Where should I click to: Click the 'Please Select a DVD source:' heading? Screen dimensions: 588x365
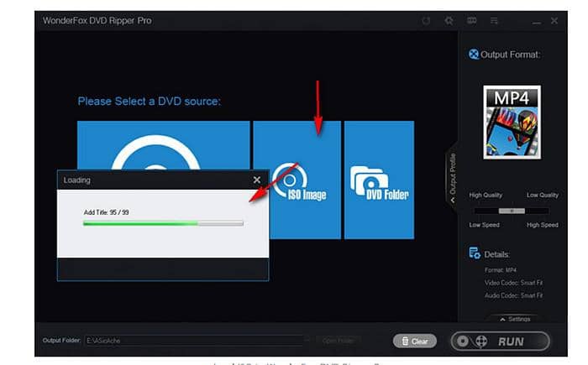point(150,102)
